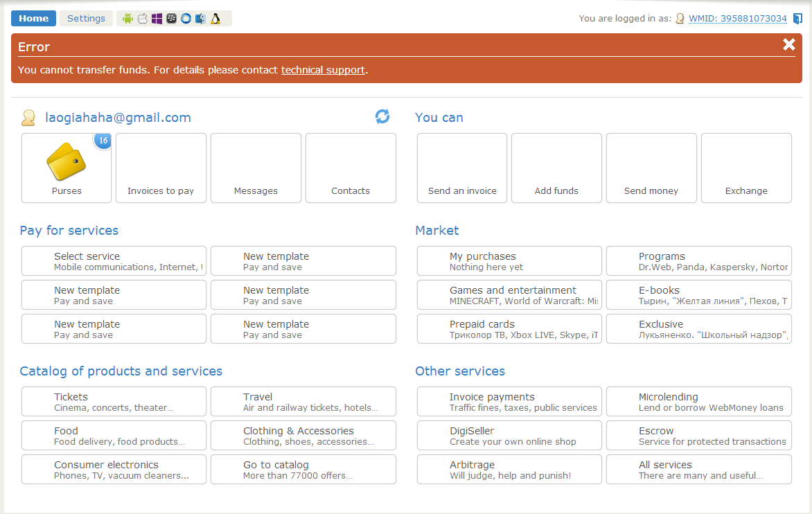Click the Windows platform icon
Image resolution: width=812 pixels, height=514 pixels.
(157, 19)
